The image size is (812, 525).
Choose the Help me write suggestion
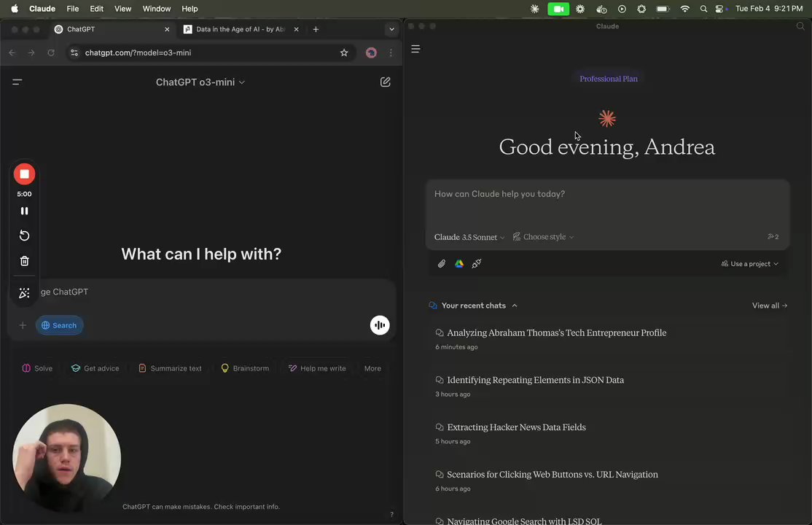[317, 368]
